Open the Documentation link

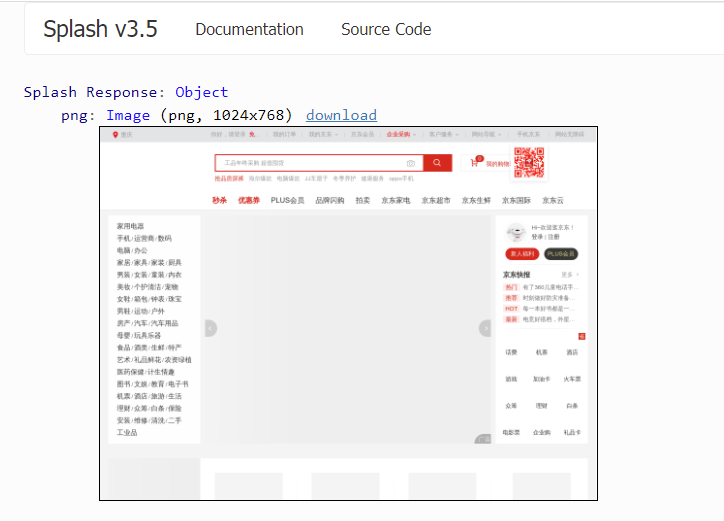tap(249, 29)
